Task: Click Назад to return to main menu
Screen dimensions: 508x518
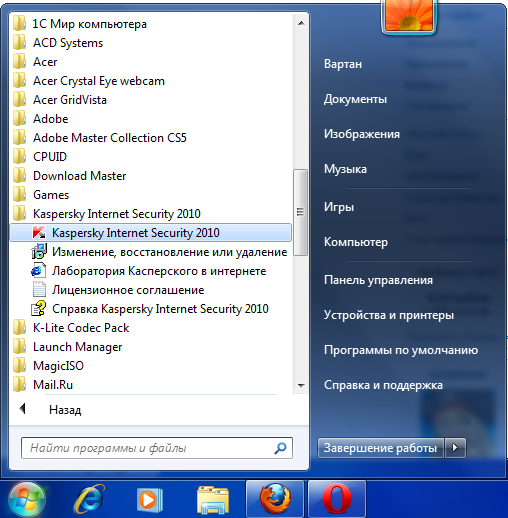Action: click(65, 410)
